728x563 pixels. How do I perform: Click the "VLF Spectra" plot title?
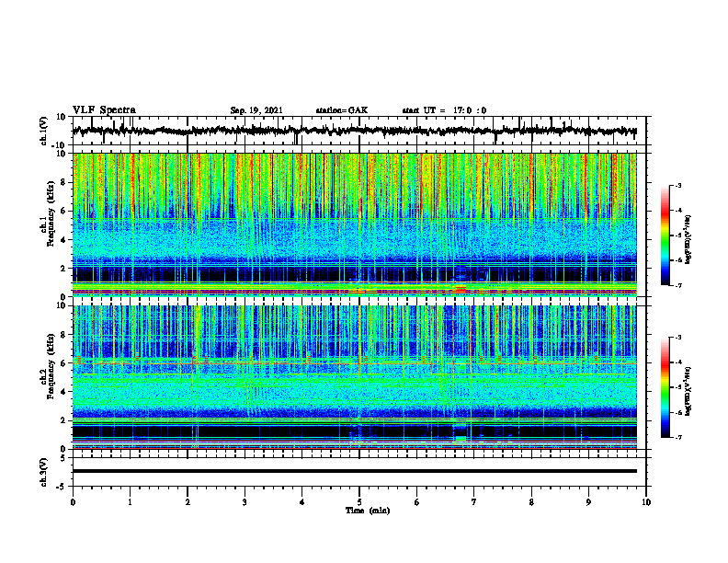click(x=104, y=110)
